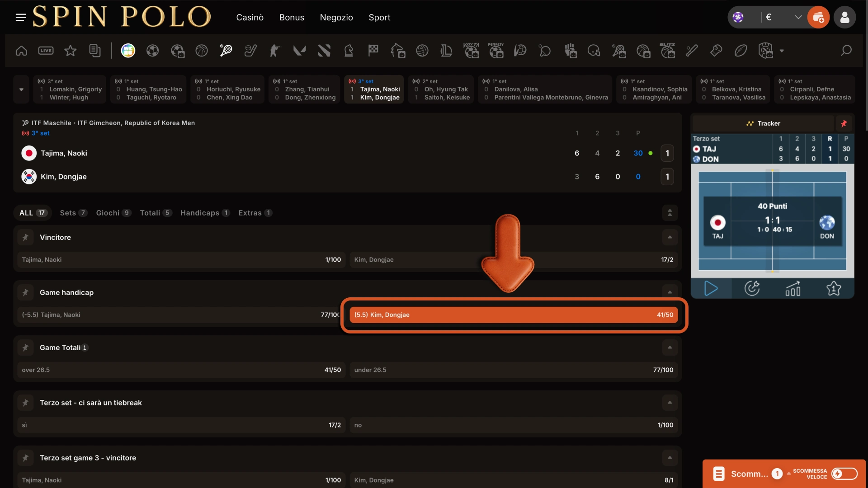
Task: Select the colorful featured tournament icon
Action: pyautogui.click(x=128, y=51)
